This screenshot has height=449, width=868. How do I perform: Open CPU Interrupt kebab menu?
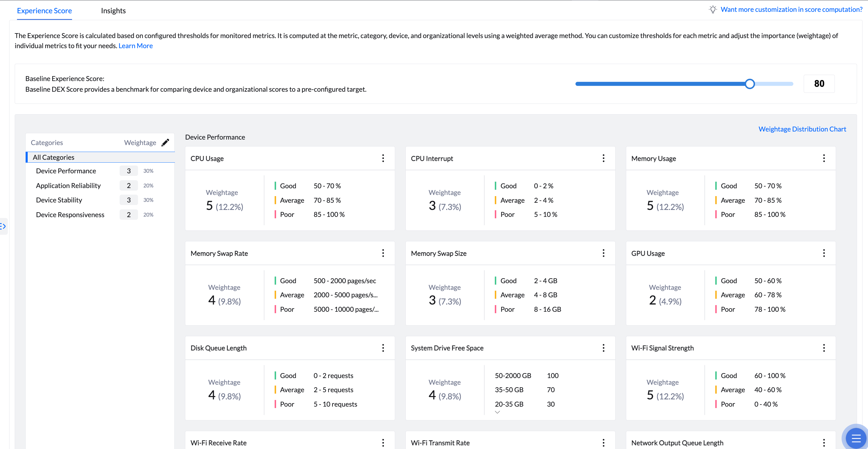[603, 158]
